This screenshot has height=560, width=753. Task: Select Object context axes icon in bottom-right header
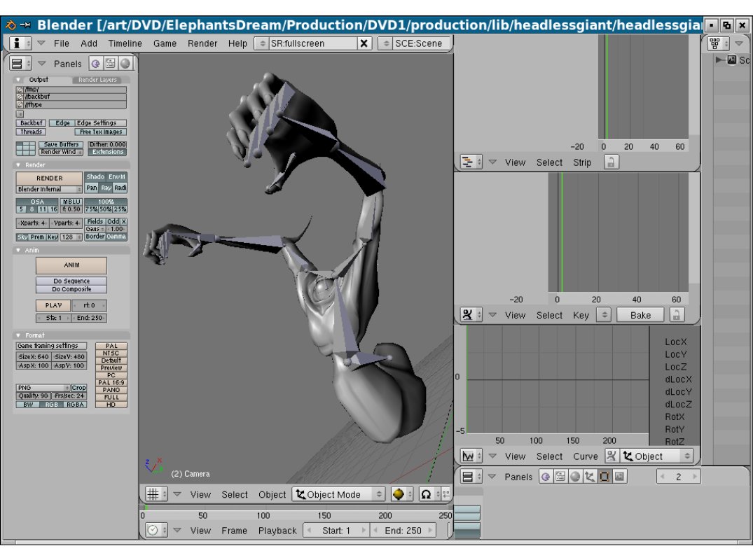[x=590, y=477]
